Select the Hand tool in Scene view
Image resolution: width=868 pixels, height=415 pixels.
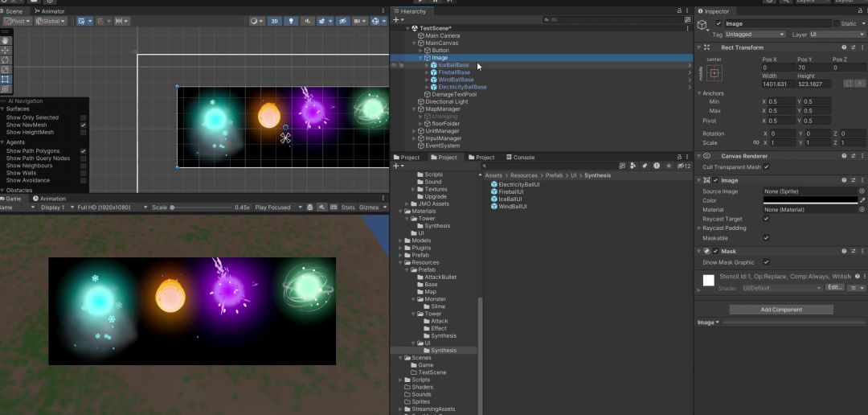pyautogui.click(x=6, y=40)
